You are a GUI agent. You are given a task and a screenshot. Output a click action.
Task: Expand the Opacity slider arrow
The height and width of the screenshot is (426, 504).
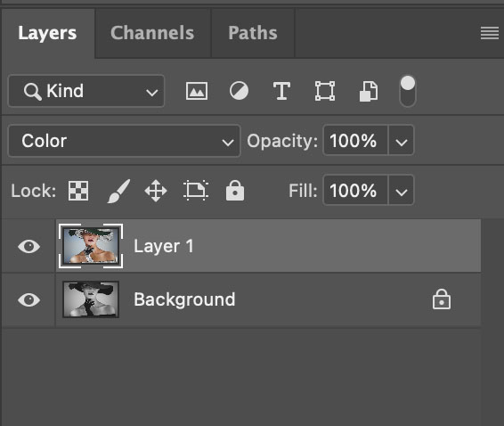401,141
